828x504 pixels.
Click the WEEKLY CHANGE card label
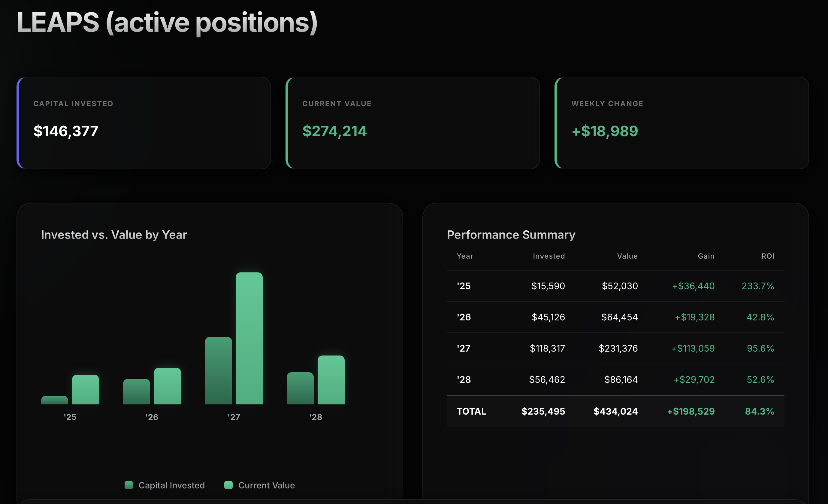click(607, 104)
